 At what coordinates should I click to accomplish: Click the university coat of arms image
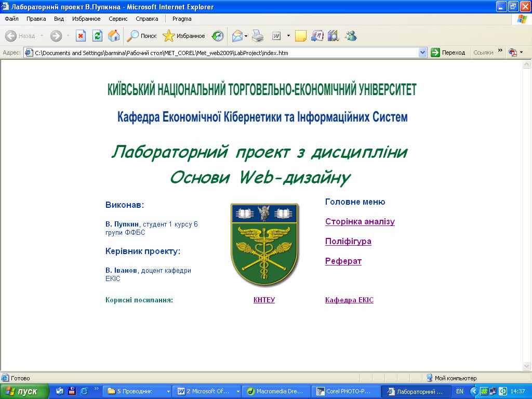264,245
